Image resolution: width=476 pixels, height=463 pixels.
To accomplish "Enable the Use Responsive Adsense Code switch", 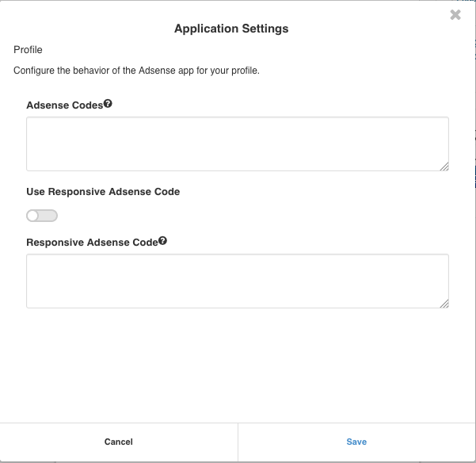I will tap(42, 216).
